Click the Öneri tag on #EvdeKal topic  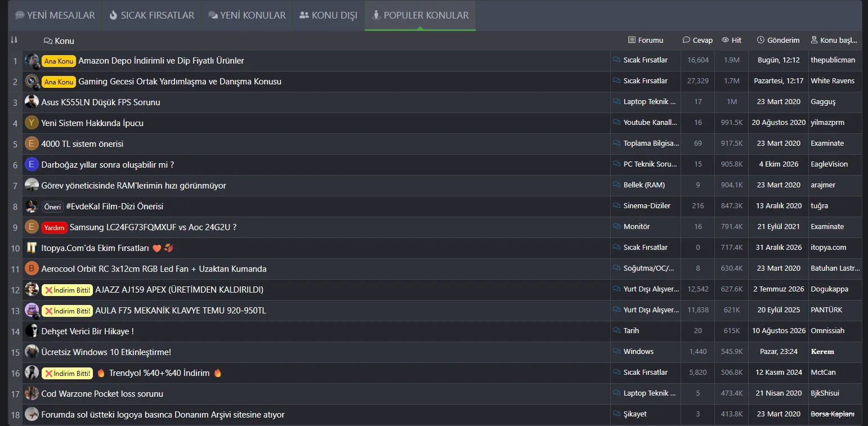tap(52, 207)
